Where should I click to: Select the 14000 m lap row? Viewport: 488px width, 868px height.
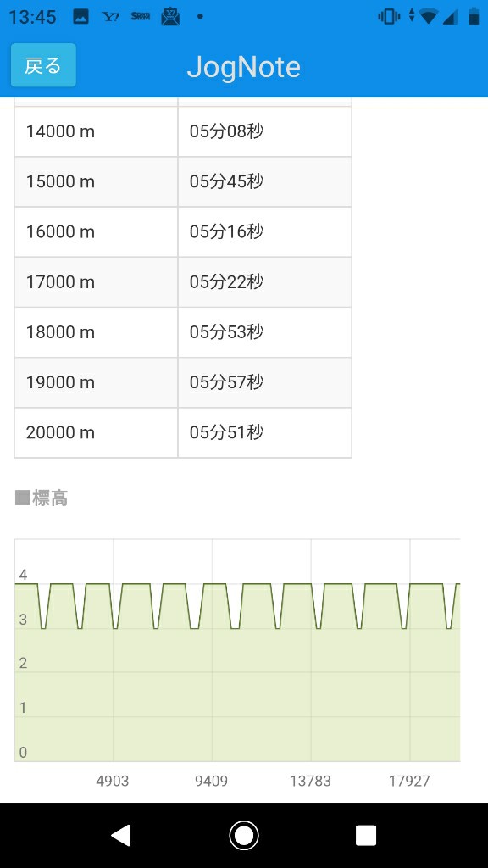183,131
